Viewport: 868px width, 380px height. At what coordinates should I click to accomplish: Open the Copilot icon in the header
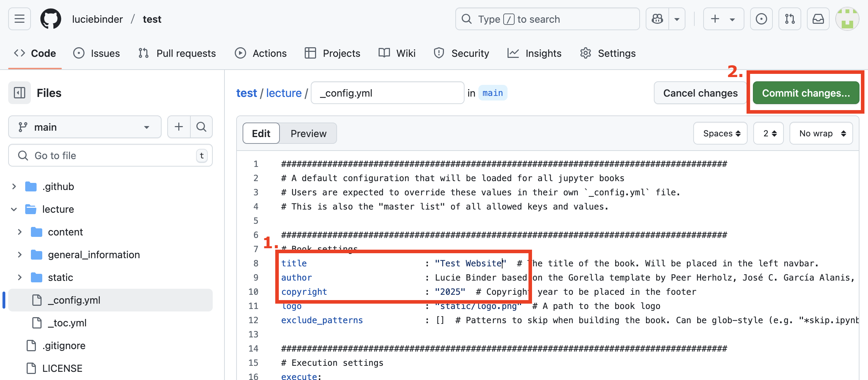(657, 19)
